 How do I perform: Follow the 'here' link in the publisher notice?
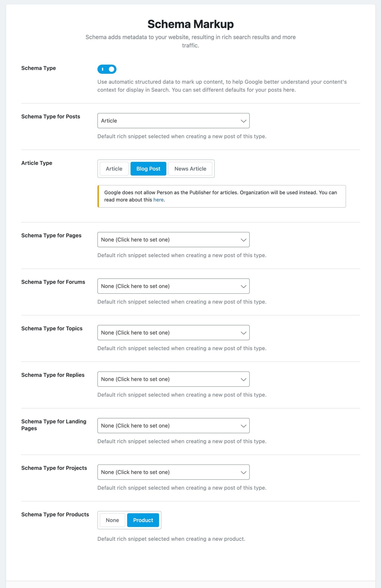(x=158, y=200)
